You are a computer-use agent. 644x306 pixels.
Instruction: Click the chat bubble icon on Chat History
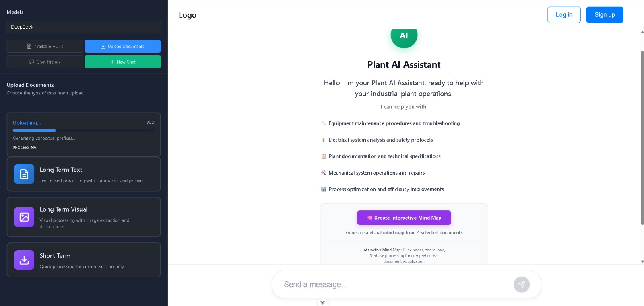click(x=32, y=62)
